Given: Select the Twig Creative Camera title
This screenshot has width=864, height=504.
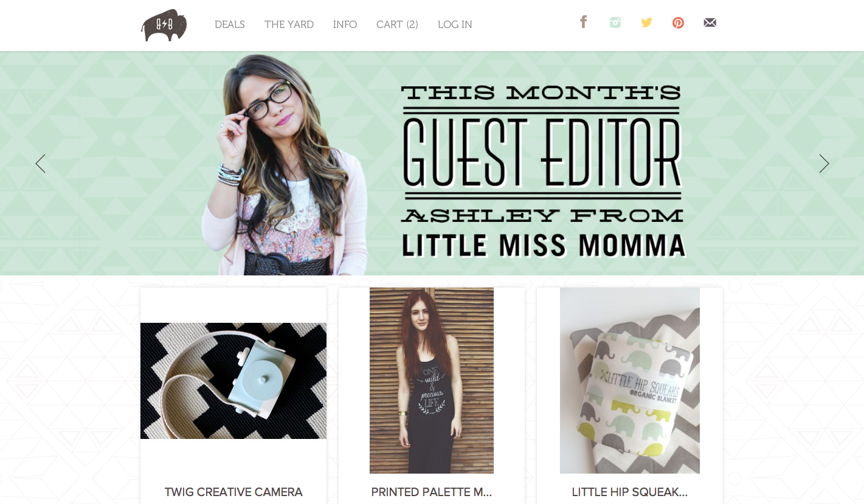Looking at the screenshot, I should click(x=233, y=492).
